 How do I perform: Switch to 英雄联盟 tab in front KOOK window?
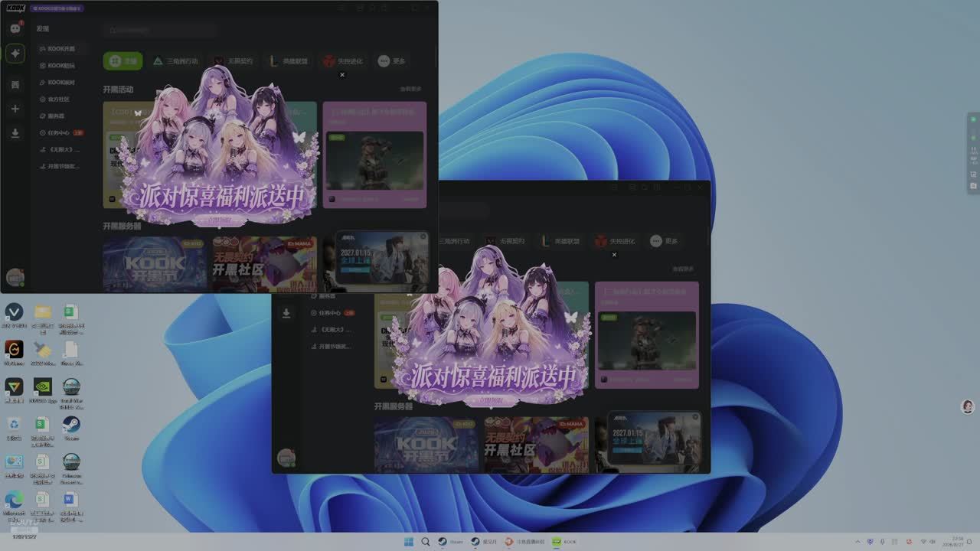click(x=289, y=61)
